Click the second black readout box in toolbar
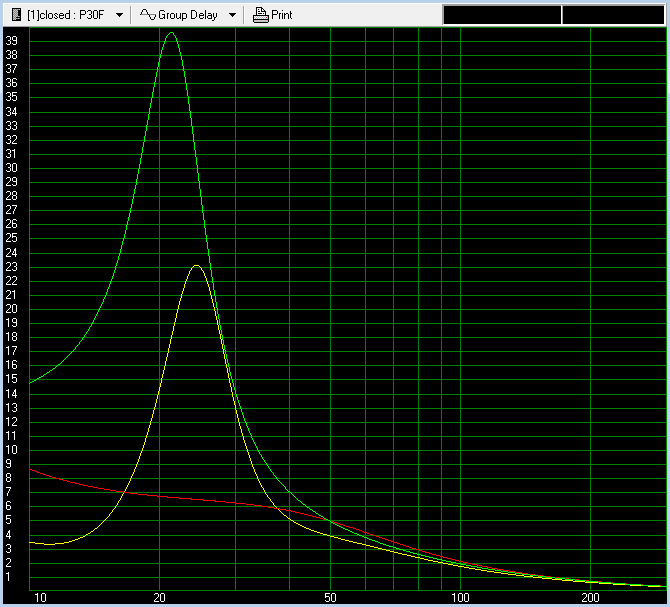Image resolution: width=670 pixels, height=607 pixels. coord(613,15)
